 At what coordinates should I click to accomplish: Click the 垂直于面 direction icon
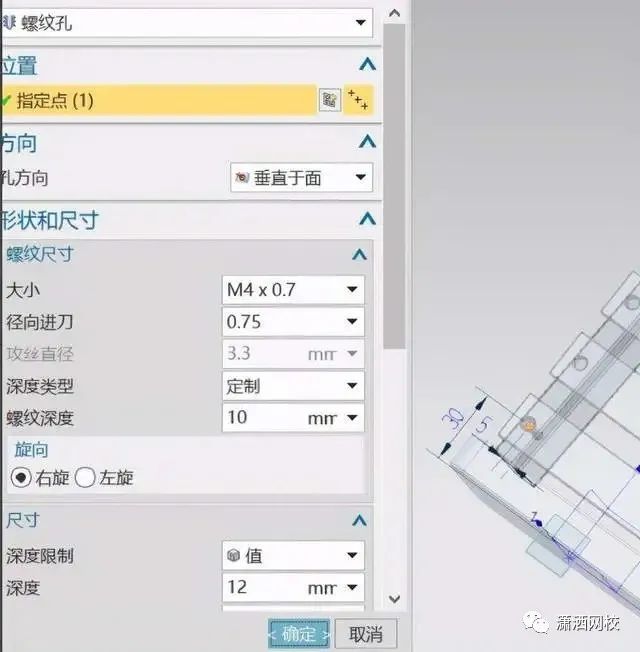click(242, 178)
